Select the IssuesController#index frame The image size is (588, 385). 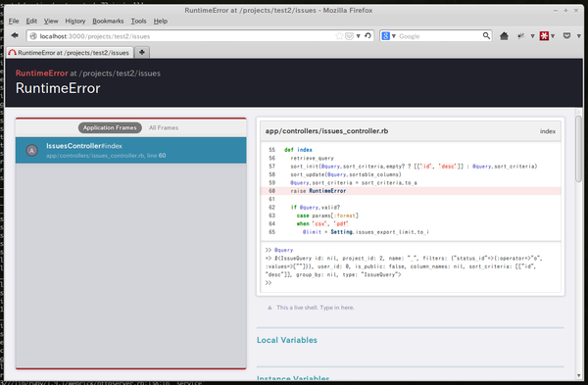click(x=131, y=150)
